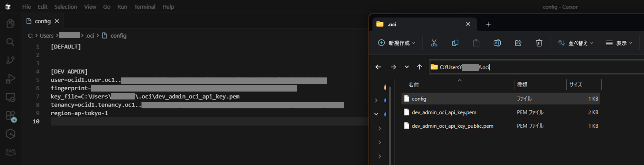Open the Explorer view in Cursor sidebar
Screen dimensions: 644x165
[10, 24]
